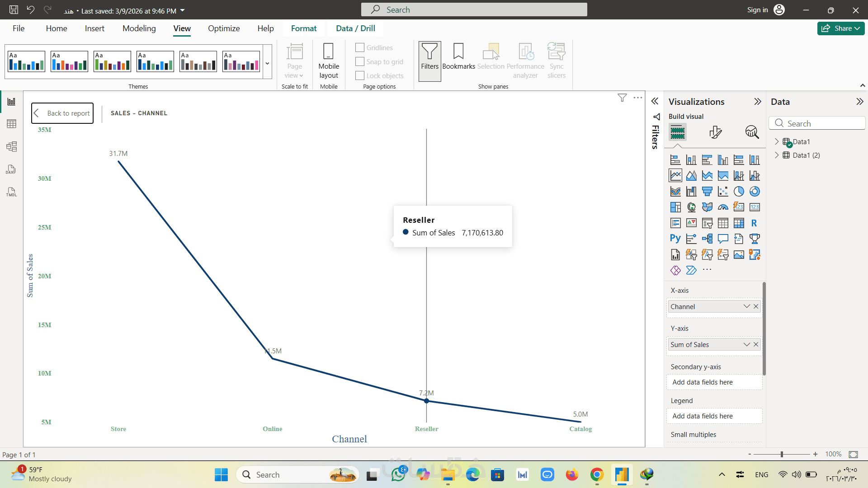Expand the Data1 table tree

point(777,141)
